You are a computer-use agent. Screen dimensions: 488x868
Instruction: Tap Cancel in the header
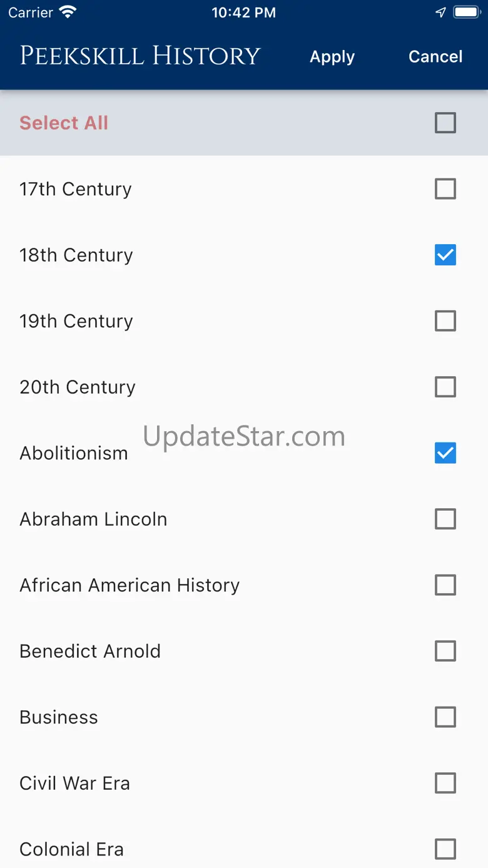click(435, 57)
